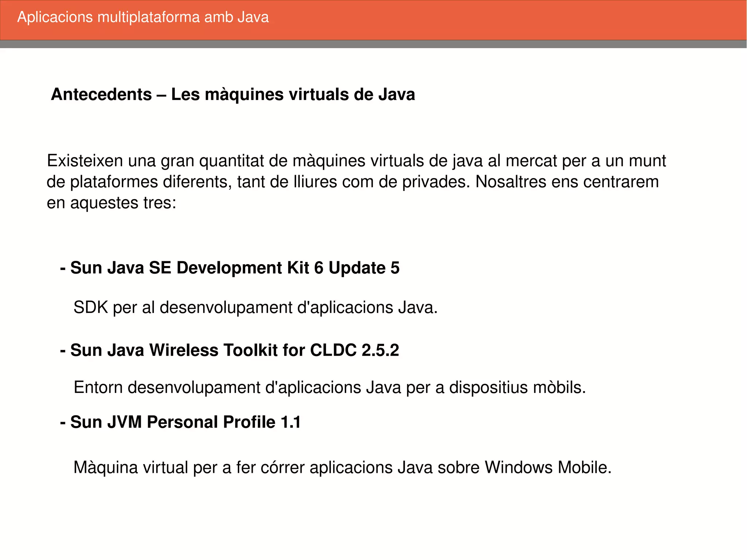Select the bullet 'Sun Java SE Development Kit 6 Update 5'
The width and height of the screenshot is (747, 560).
tap(230, 268)
